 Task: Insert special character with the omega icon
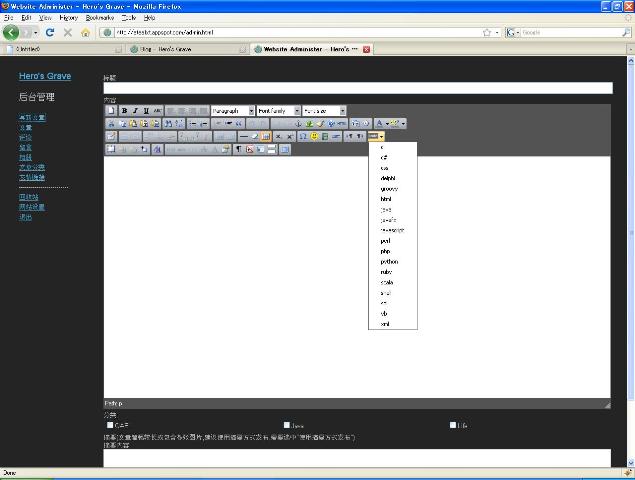click(303, 137)
